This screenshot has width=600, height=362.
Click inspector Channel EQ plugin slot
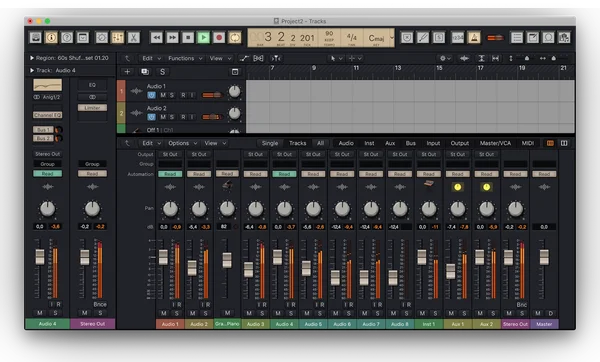click(x=47, y=115)
